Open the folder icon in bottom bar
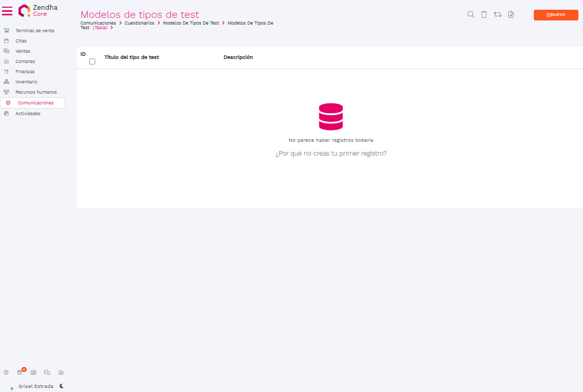The image size is (583, 392). [61, 373]
